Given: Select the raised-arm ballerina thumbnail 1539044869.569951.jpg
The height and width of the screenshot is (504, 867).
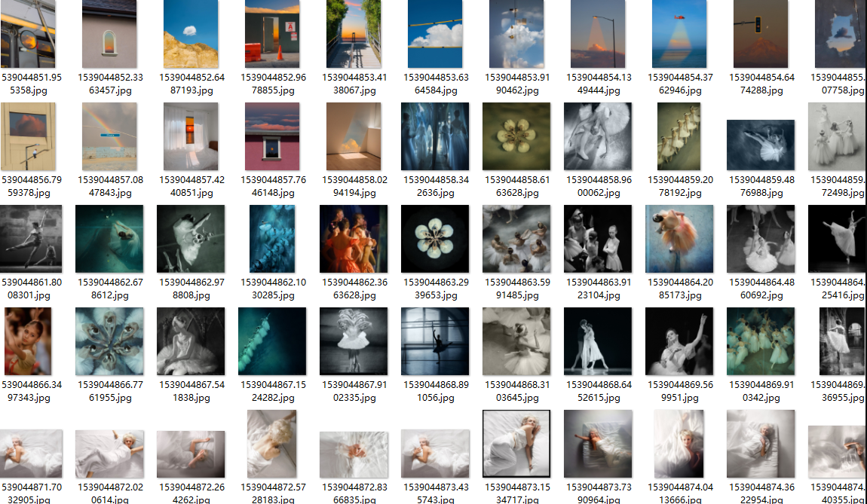Looking at the screenshot, I should pyautogui.click(x=679, y=341).
